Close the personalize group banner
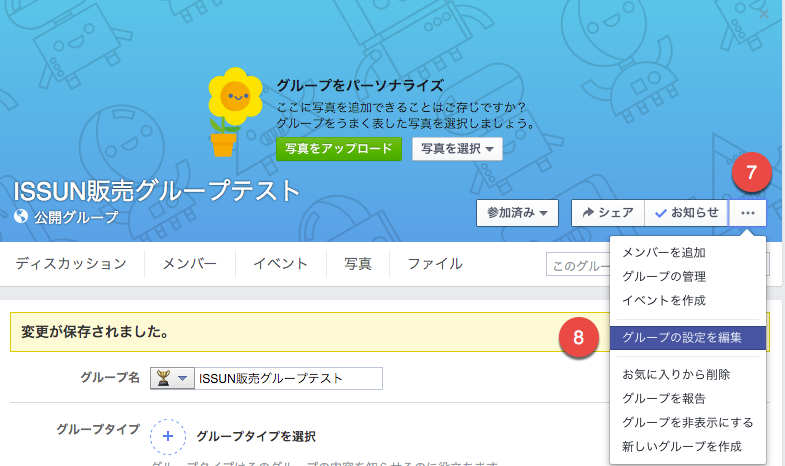 click(x=764, y=14)
